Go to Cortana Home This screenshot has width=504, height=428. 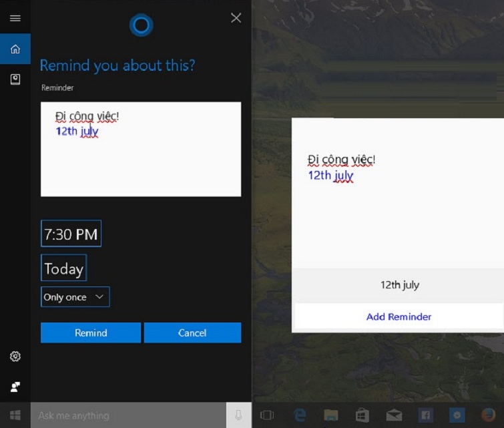(15, 49)
